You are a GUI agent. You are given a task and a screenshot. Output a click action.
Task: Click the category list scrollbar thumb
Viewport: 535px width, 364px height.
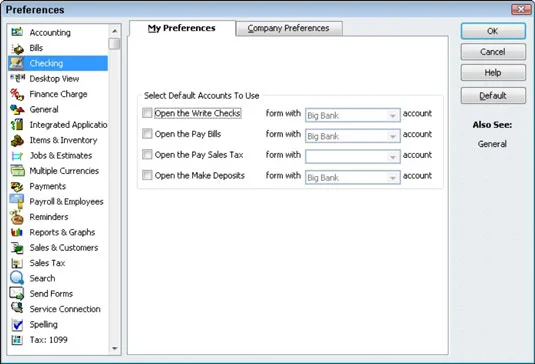point(115,44)
